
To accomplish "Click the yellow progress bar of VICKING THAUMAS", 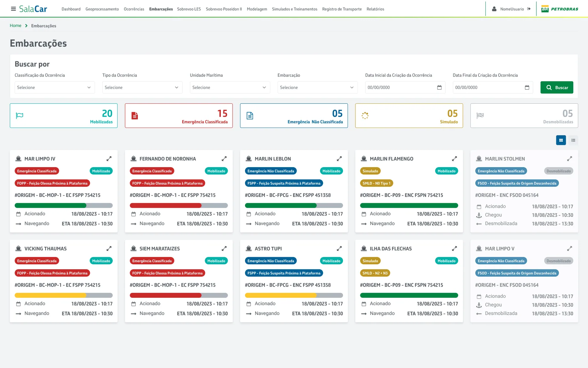I will pyautogui.click(x=64, y=295).
